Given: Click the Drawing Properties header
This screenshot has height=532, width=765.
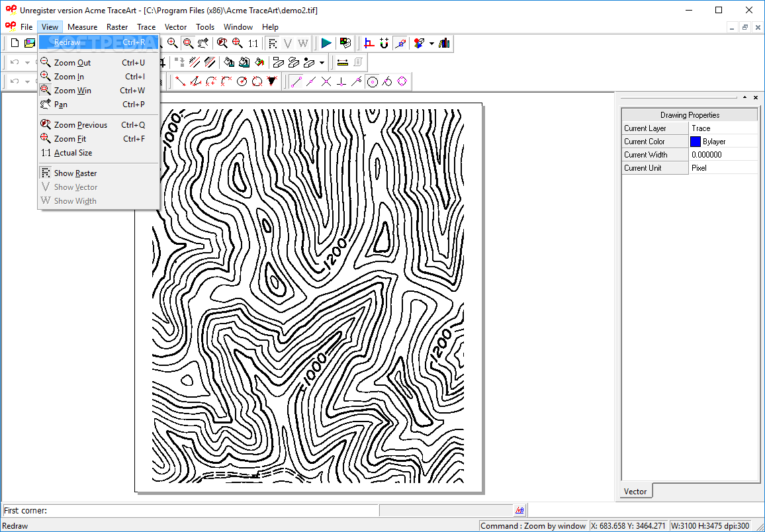Looking at the screenshot, I should pyautogui.click(x=690, y=115).
